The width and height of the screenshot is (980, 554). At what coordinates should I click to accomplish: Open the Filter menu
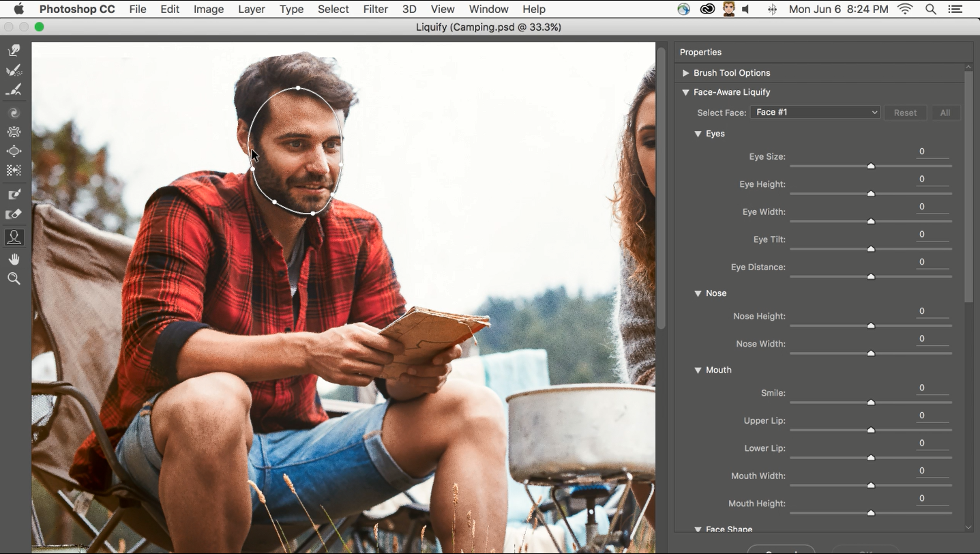[375, 9]
